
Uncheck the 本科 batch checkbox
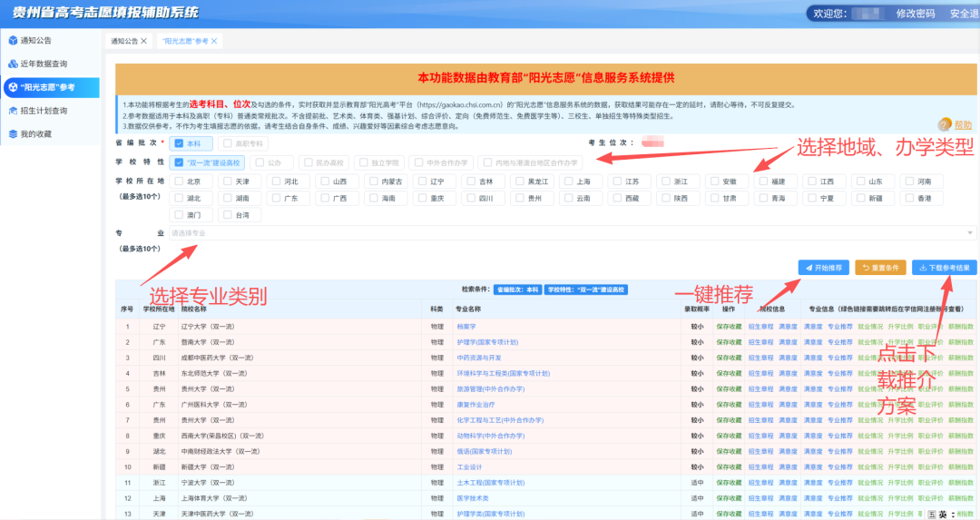tap(179, 143)
